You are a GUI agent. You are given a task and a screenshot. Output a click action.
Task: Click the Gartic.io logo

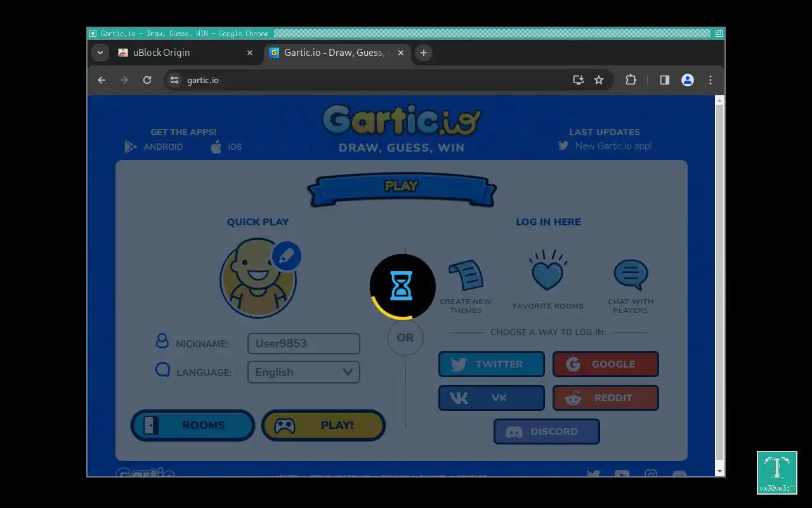click(402, 121)
